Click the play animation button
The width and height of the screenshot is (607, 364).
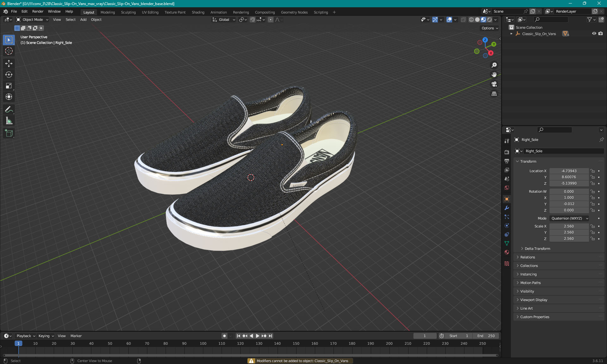click(x=258, y=336)
